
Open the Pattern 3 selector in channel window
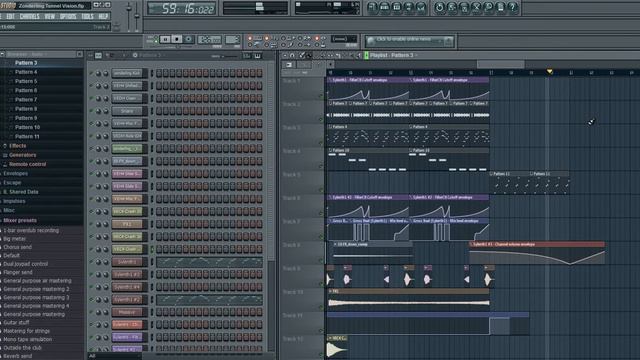point(150,56)
